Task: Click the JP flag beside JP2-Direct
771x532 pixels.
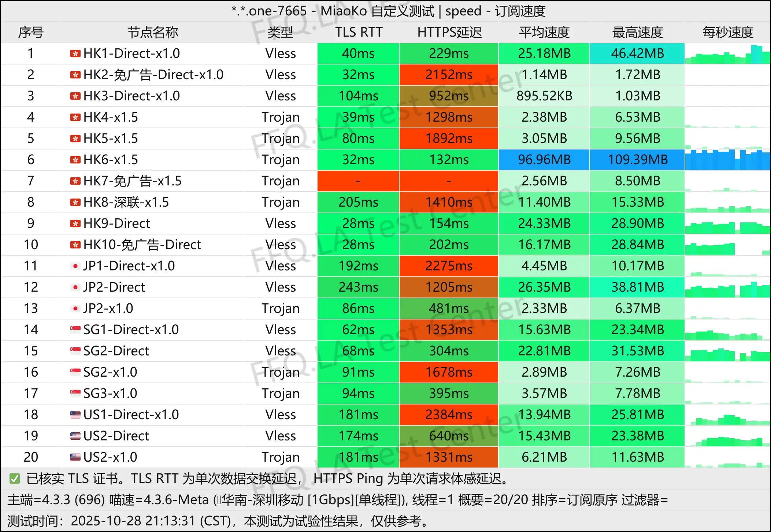Action: pyautogui.click(x=75, y=287)
